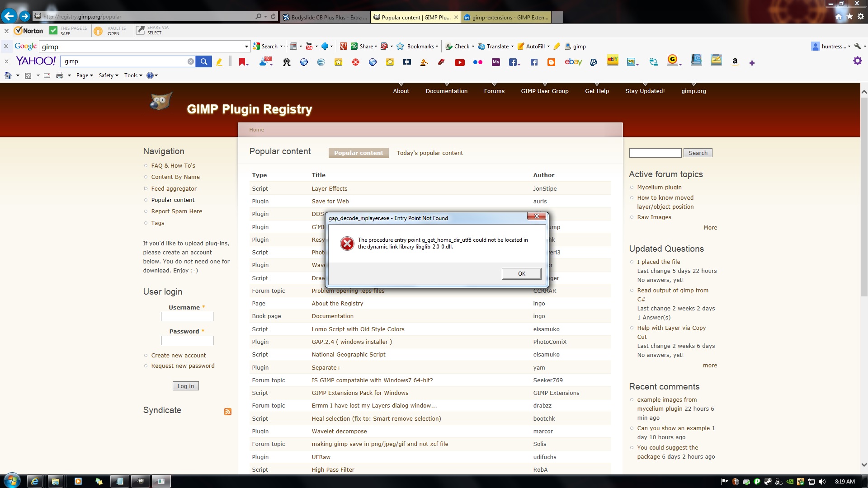The height and width of the screenshot is (488, 868).
Task: Open the Blogger shortcut in Yahoo toolbar
Action: point(551,62)
